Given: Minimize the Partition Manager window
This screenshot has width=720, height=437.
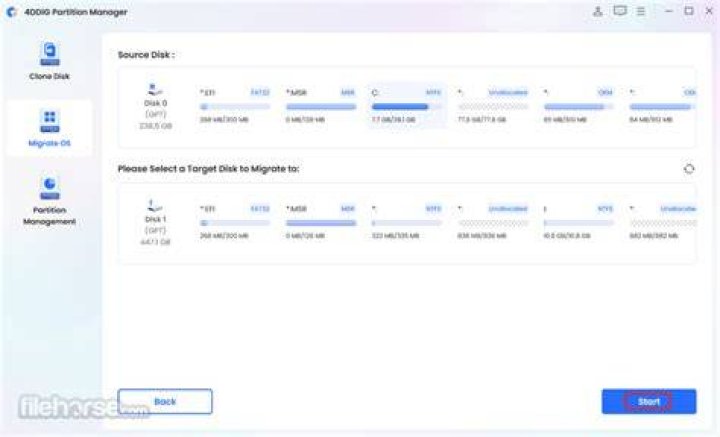Looking at the screenshot, I should 669,11.
